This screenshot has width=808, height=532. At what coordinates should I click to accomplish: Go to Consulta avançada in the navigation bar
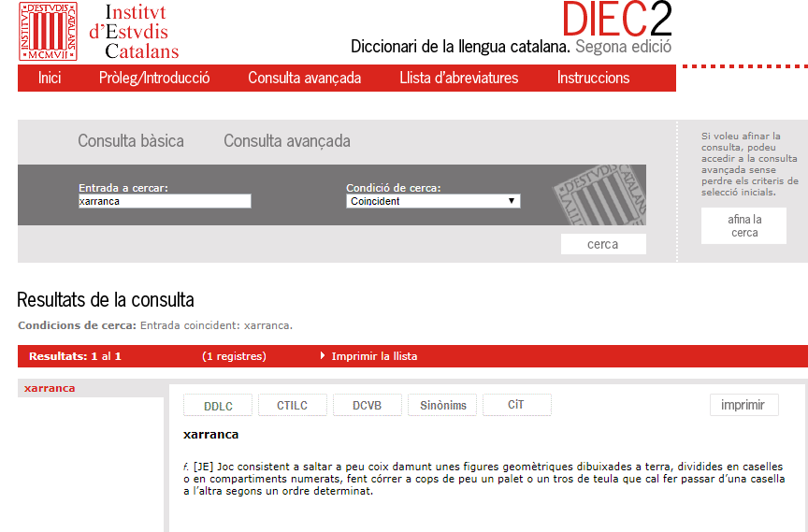(x=304, y=78)
